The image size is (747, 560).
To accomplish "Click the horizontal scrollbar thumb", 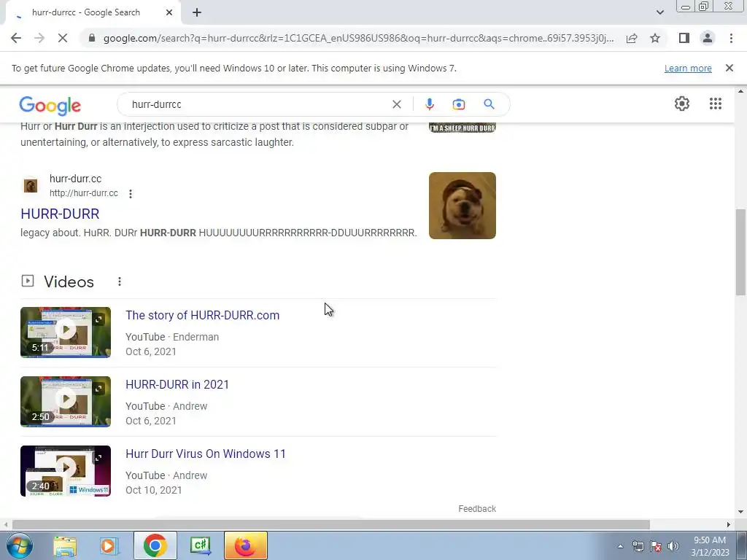I will pyautogui.click(x=331, y=524).
